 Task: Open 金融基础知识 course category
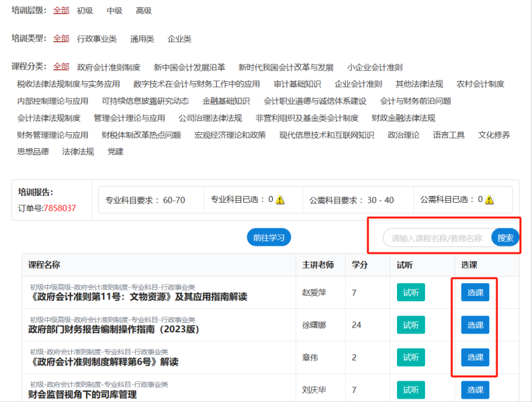click(x=226, y=101)
